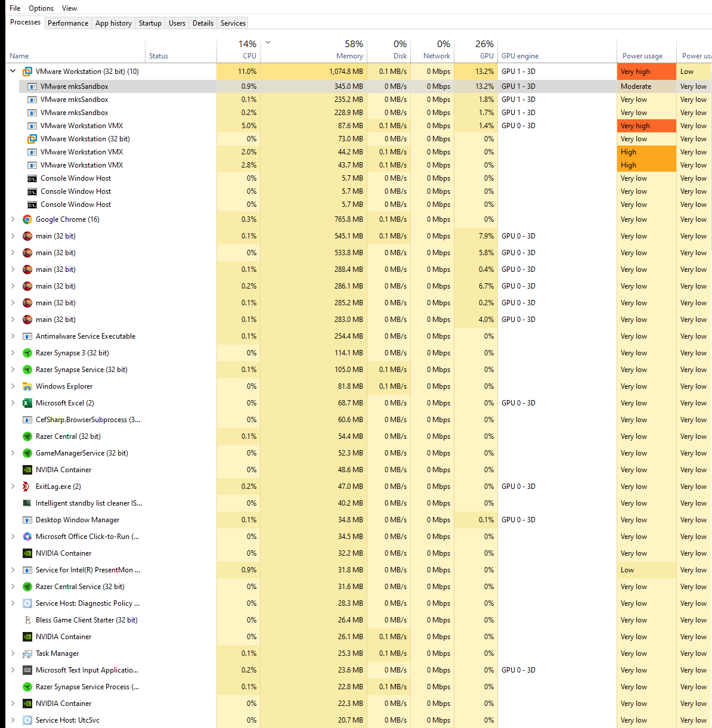Click the Intelligent standby list cleaner icon
This screenshot has width=712, height=728.
(27, 503)
